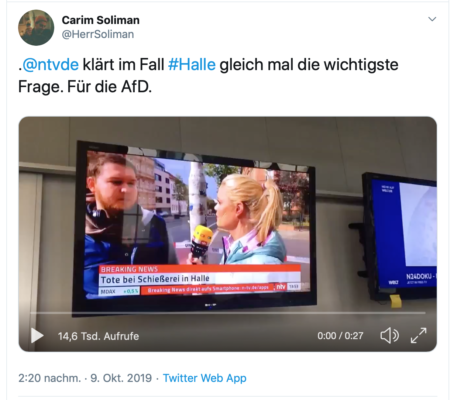
Task: Click the tweet text body
Action: pyautogui.click(x=208, y=75)
